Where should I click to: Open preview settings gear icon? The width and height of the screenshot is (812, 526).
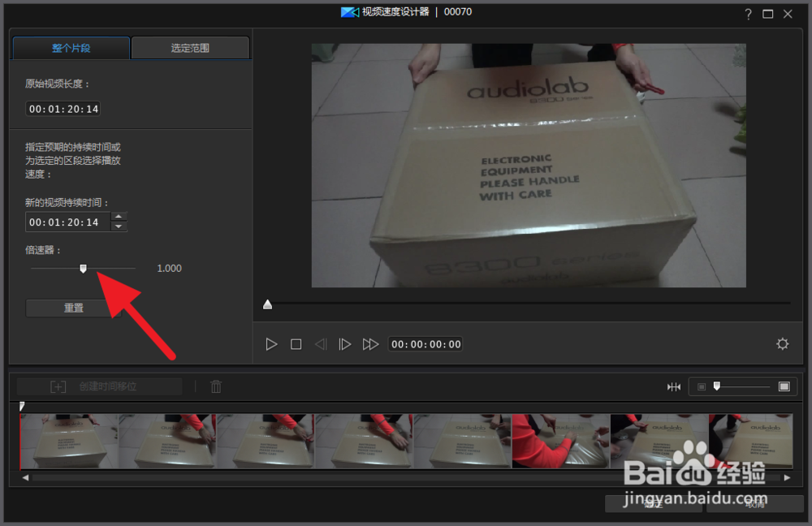click(x=783, y=343)
